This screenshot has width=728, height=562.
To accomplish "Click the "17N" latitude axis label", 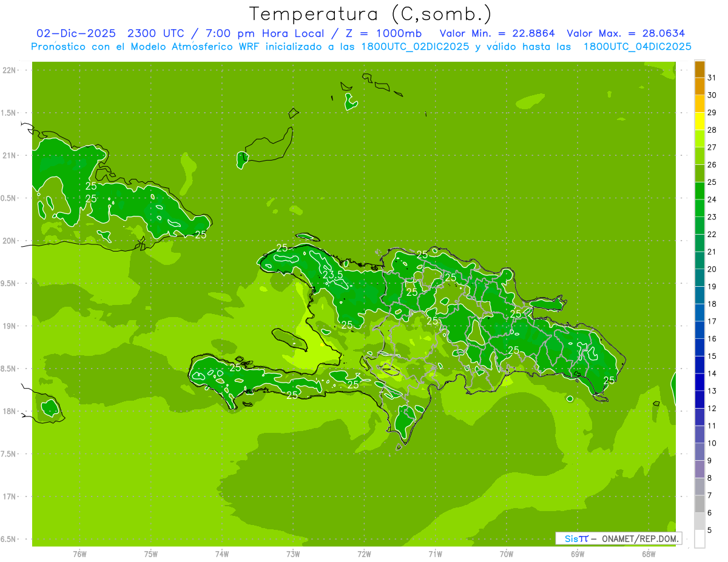I will (x=9, y=497).
